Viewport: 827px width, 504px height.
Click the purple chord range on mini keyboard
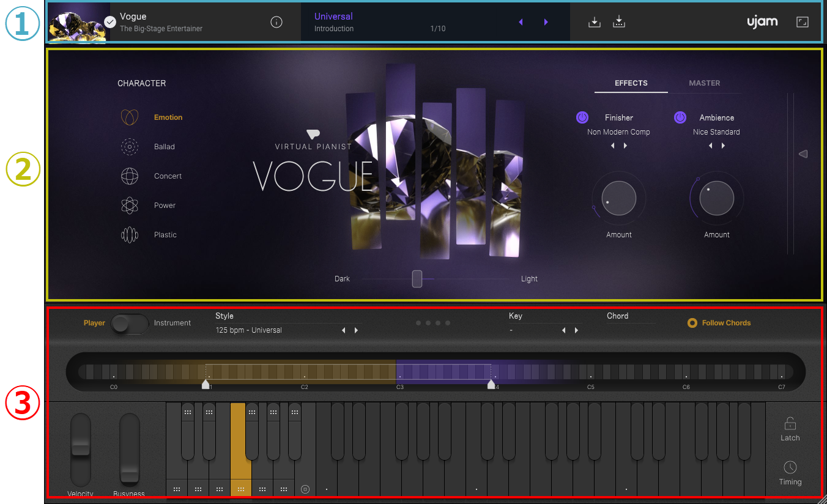(x=444, y=371)
